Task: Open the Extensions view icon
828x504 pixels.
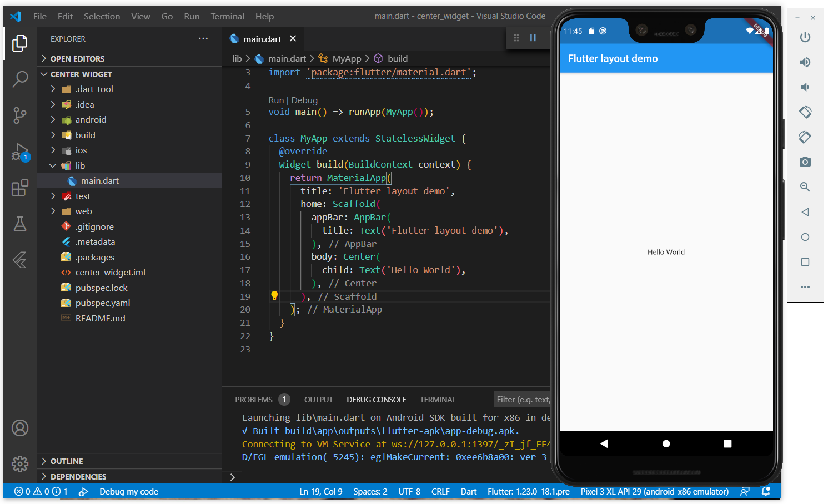Action: pyautogui.click(x=20, y=188)
